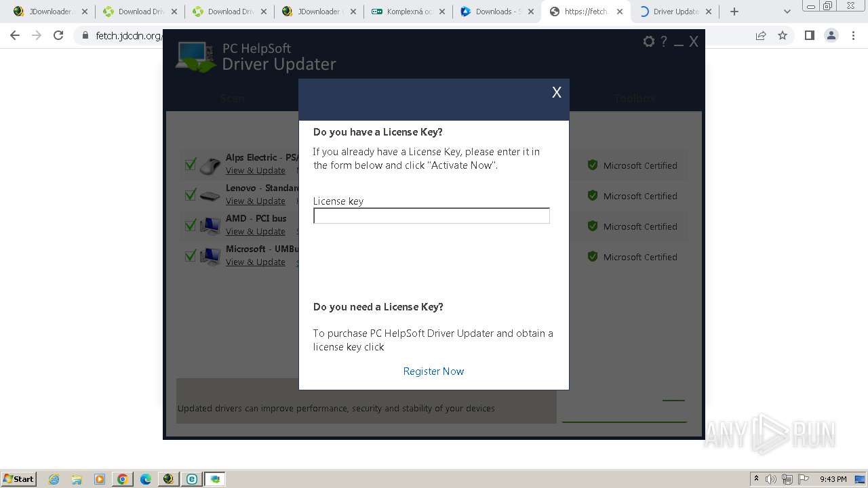Close the License Key dialog with X
Screen dimensions: 868x488
(x=557, y=93)
